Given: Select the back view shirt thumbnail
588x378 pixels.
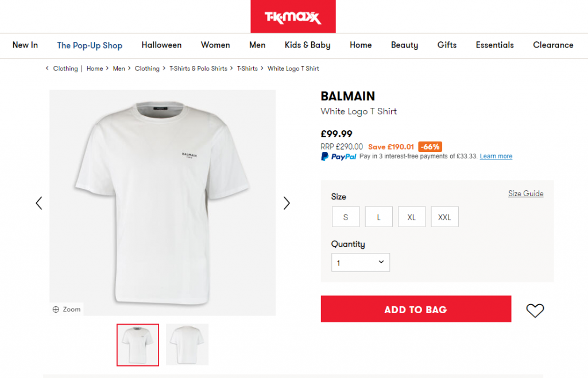Looking at the screenshot, I should [x=187, y=345].
